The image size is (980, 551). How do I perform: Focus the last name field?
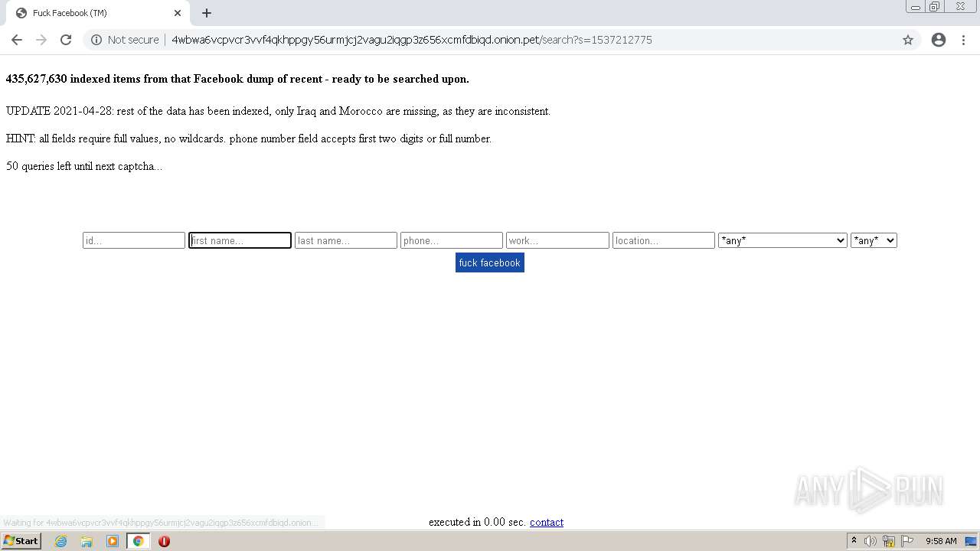[x=346, y=240]
